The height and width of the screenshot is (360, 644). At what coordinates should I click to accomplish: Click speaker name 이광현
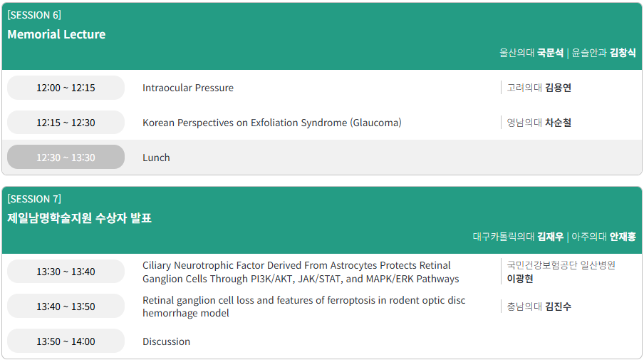(519, 279)
